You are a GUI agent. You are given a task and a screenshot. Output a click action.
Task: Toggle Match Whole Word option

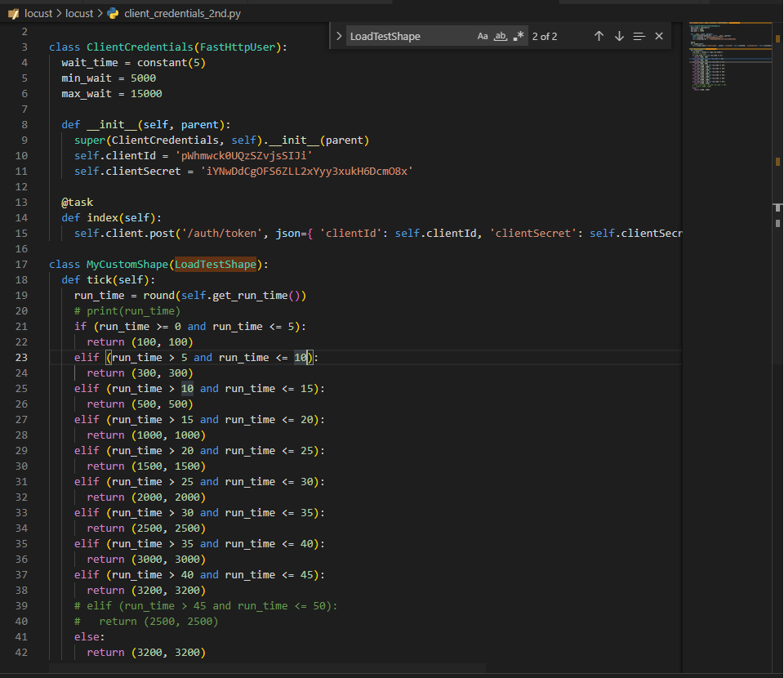[x=501, y=36]
